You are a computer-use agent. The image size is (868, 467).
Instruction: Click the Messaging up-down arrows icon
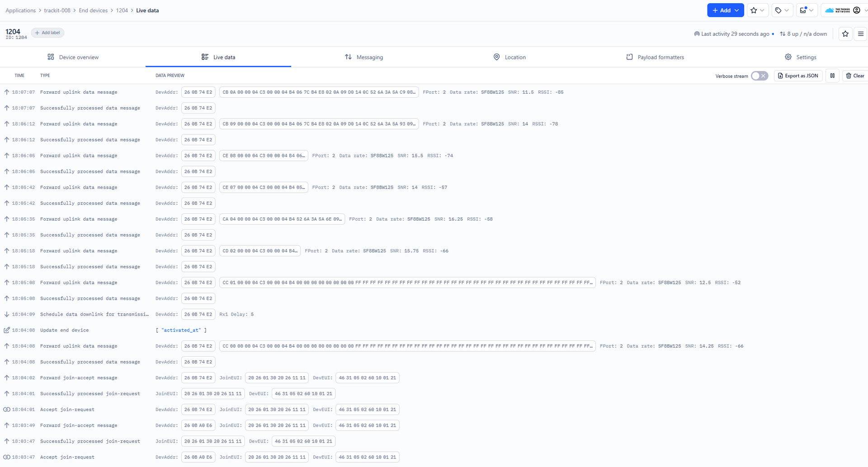coord(348,57)
